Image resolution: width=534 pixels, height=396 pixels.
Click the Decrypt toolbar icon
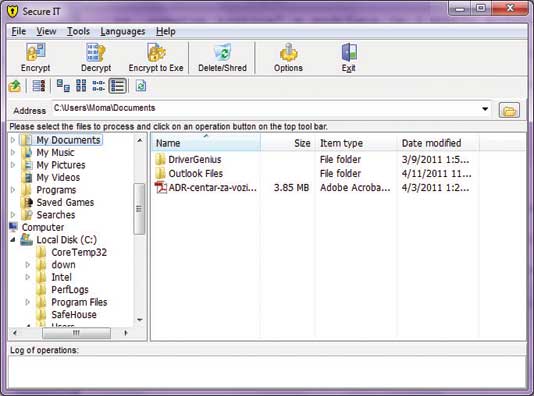[x=96, y=52]
